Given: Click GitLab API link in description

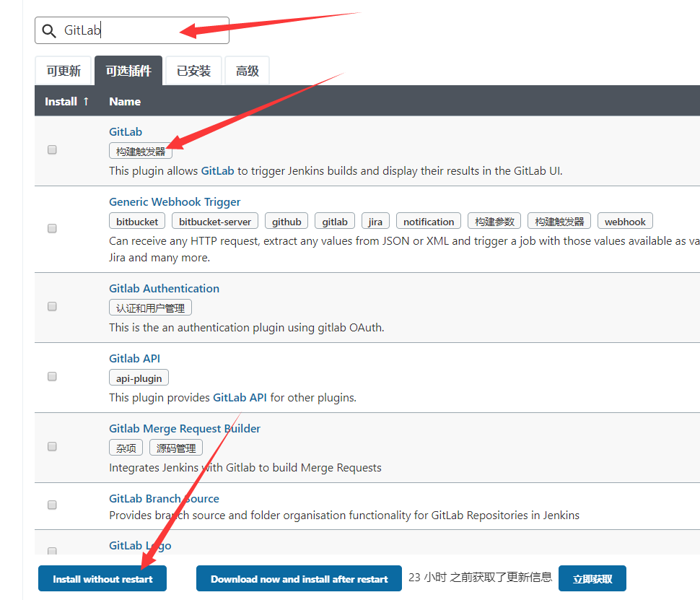Looking at the screenshot, I should click(240, 398).
